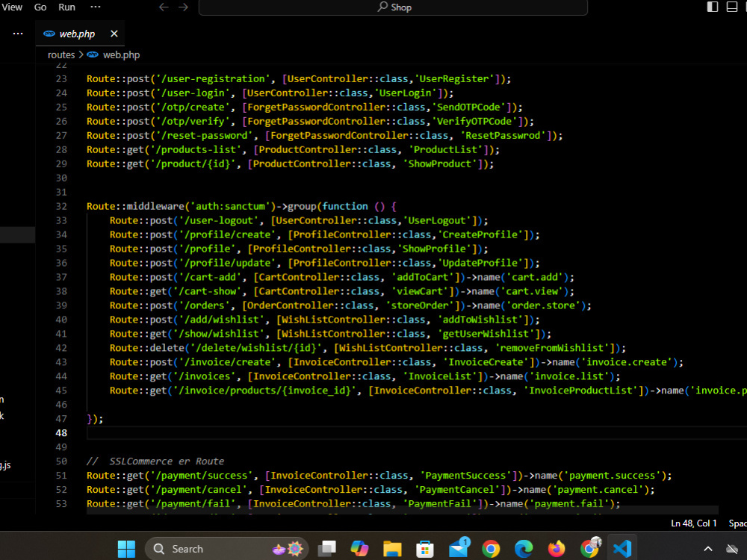Close the web.php tab
The height and width of the screenshot is (560, 747).
pyautogui.click(x=114, y=34)
